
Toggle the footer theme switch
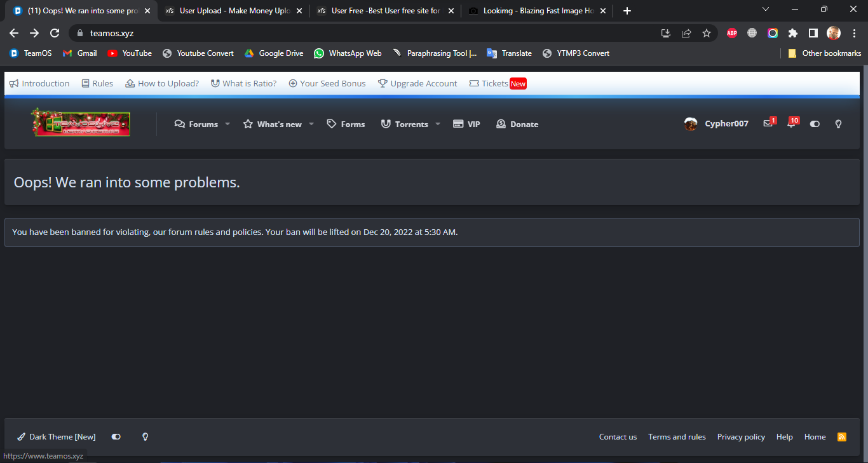[x=116, y=437]
